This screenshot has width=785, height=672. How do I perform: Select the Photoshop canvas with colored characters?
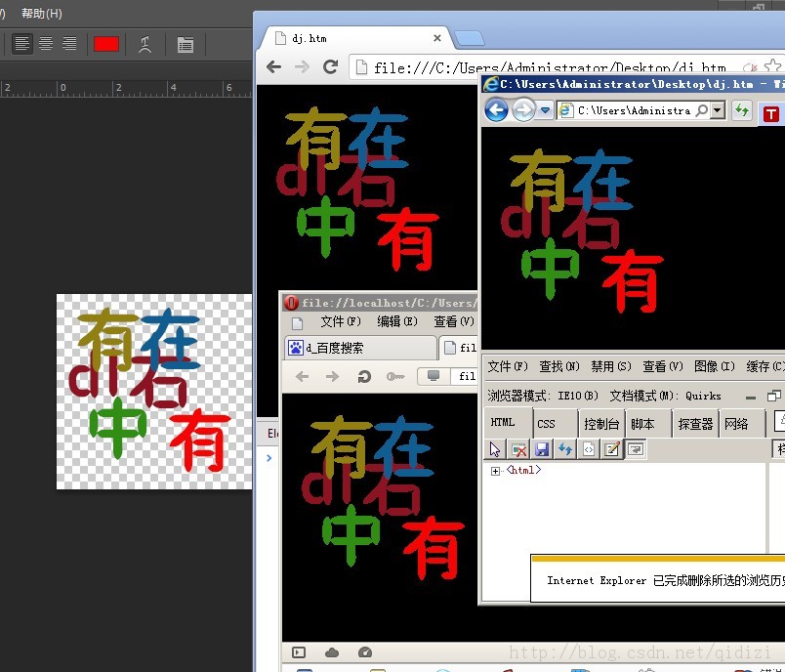tap(154, 392)
